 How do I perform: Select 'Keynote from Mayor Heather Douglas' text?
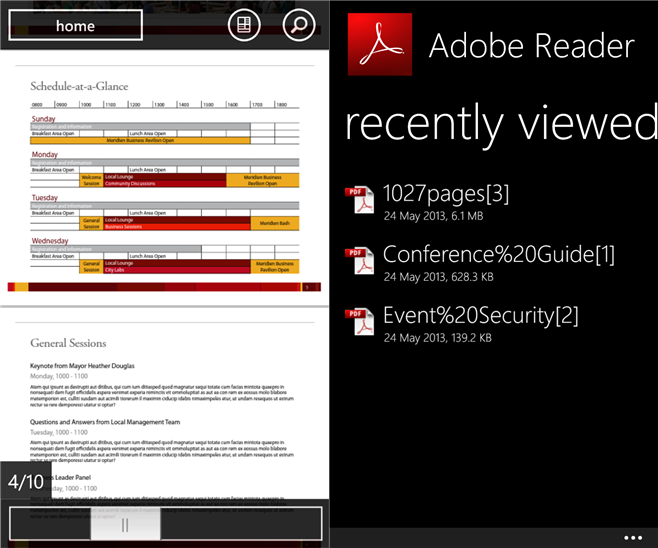coord(82,366)
